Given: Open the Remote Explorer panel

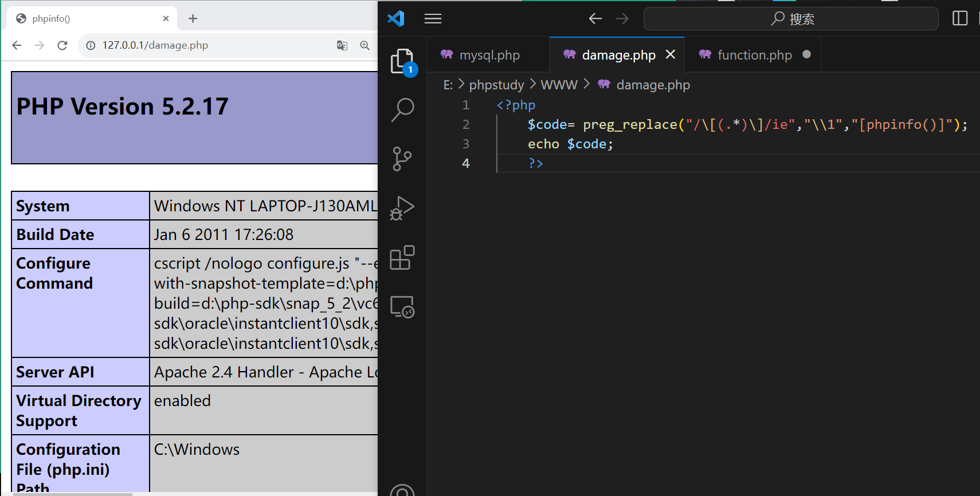Looking at the screenshot, I should [402, 307].
